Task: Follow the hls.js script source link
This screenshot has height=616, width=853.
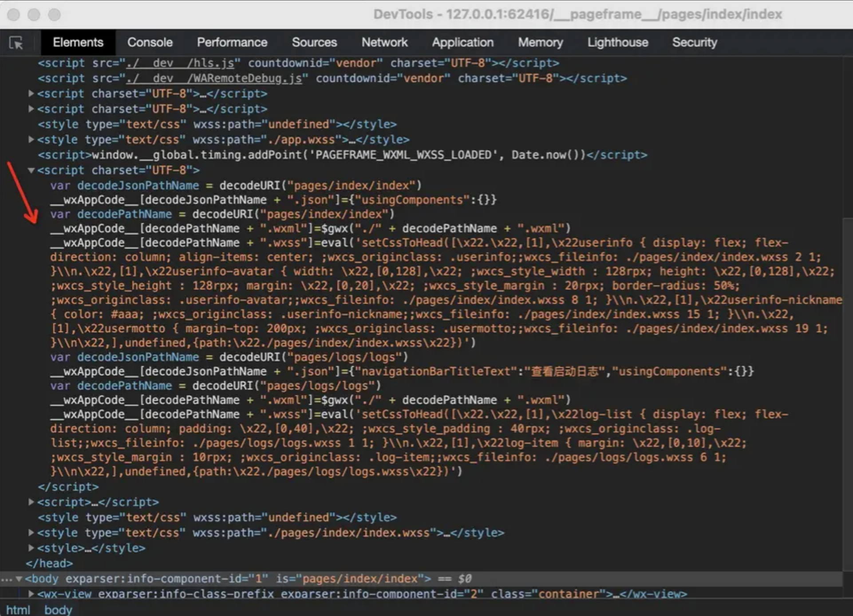Action: click(180, 63)
